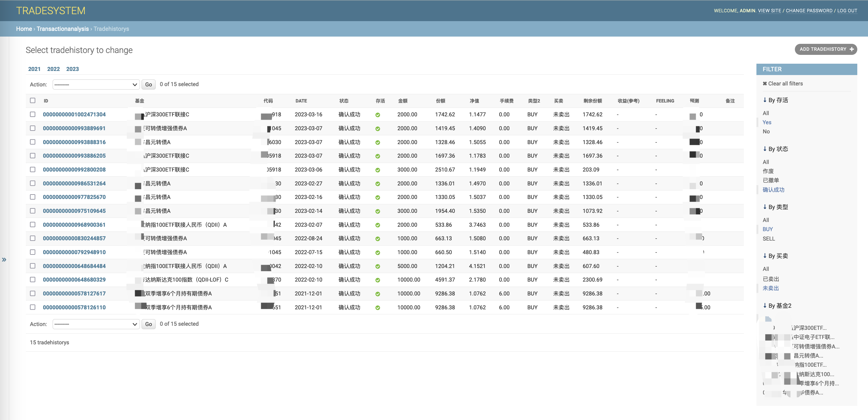Open the Change Password link
Screen dimensions: 868x420
809,11
